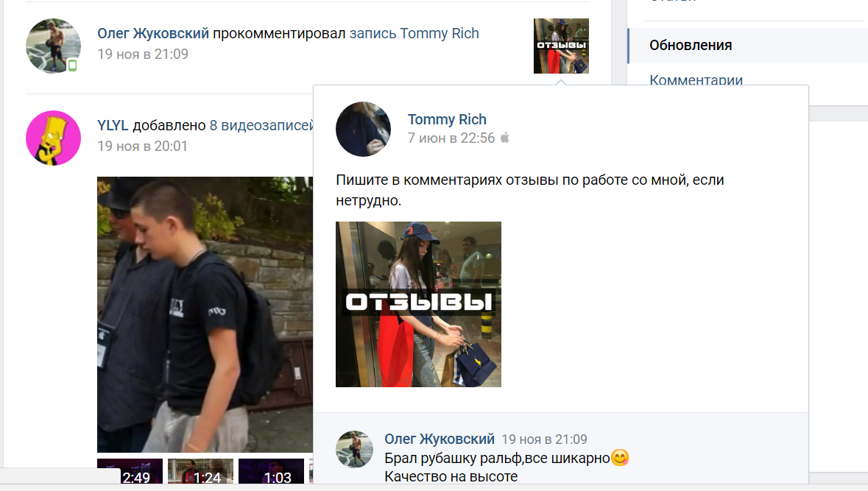This screenshot has width=868, height=491.
Task: Switch to the Комментарии sidebar tab
Action: 696,80
